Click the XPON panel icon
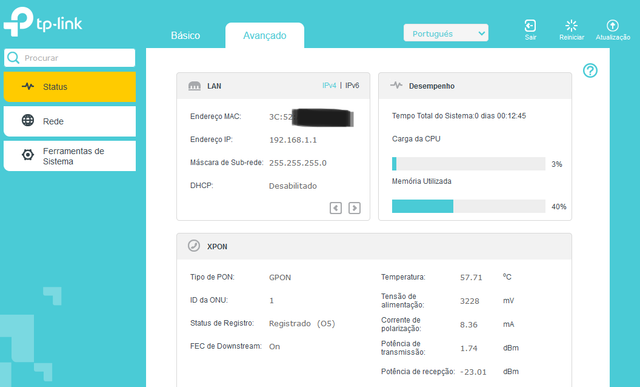This screenshot has width=640, height=387. pos(194,246)
